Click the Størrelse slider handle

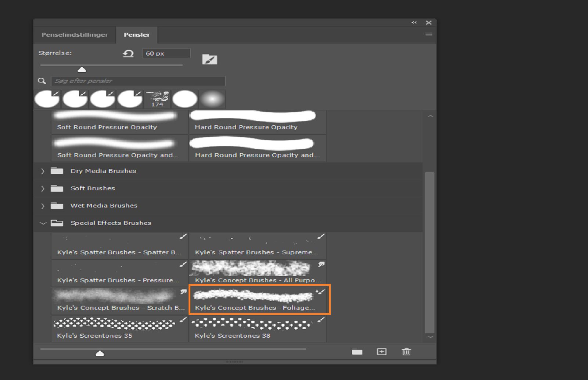82,70
